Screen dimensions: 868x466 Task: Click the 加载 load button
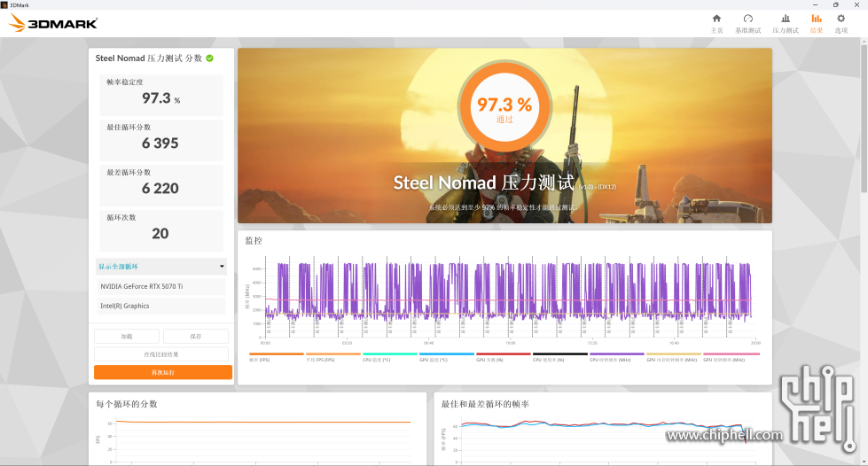point(127,336)
